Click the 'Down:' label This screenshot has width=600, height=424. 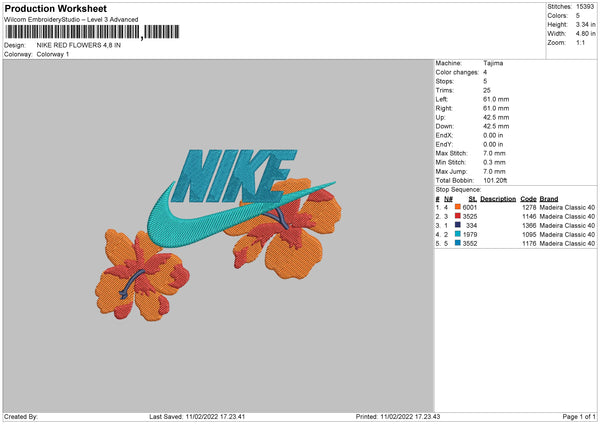click(445, 126)
